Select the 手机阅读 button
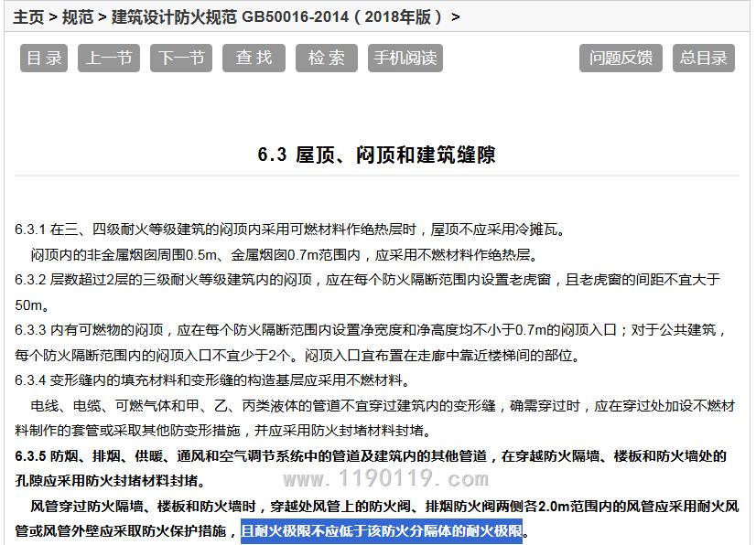Screen dimensions: 756x545 click(405, 58)
